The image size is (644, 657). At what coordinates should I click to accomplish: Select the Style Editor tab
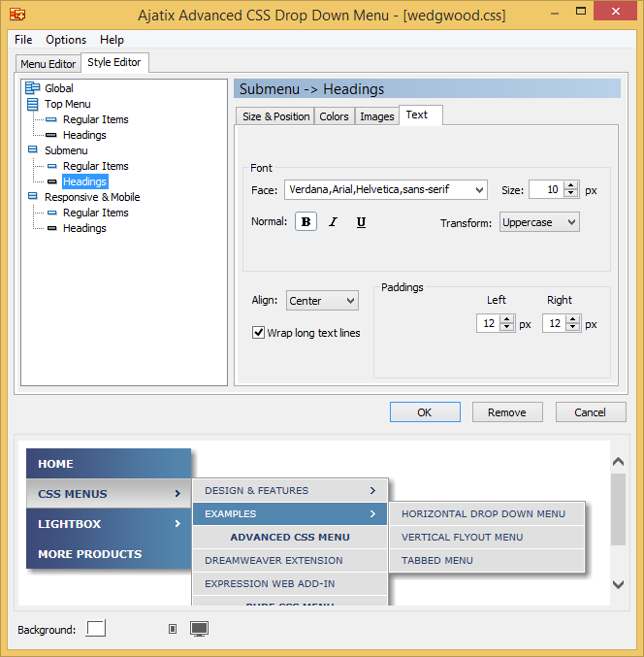coord(114,62)
